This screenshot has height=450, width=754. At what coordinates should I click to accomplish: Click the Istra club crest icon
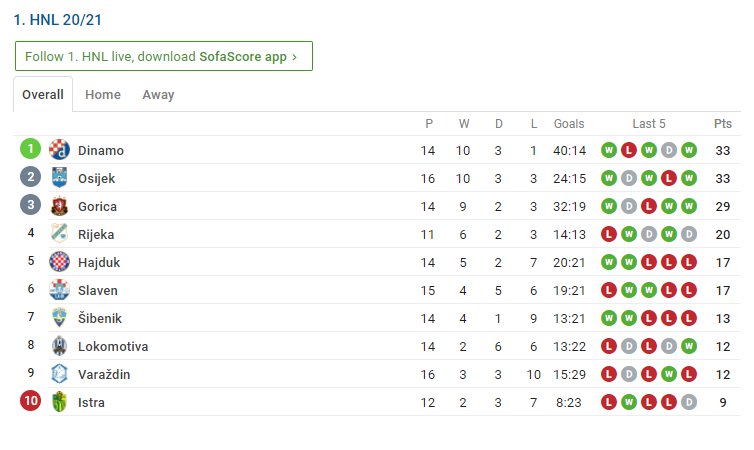[x=59, y=402]
